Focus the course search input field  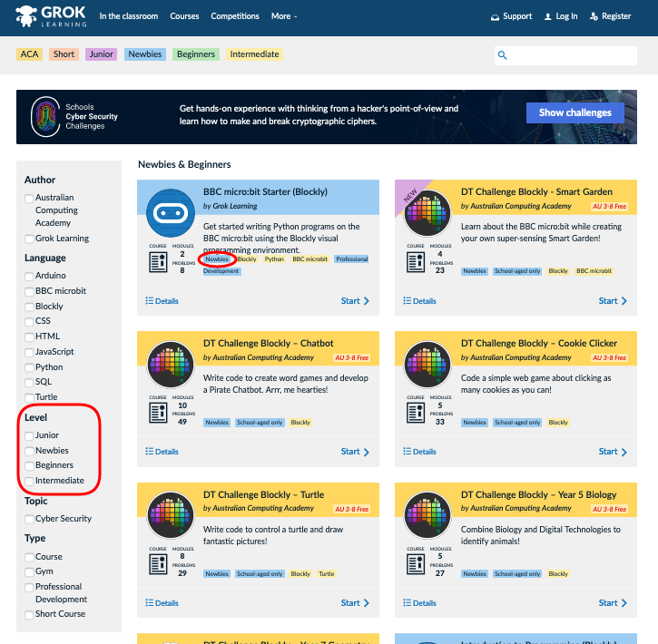[x=565, y=55]
